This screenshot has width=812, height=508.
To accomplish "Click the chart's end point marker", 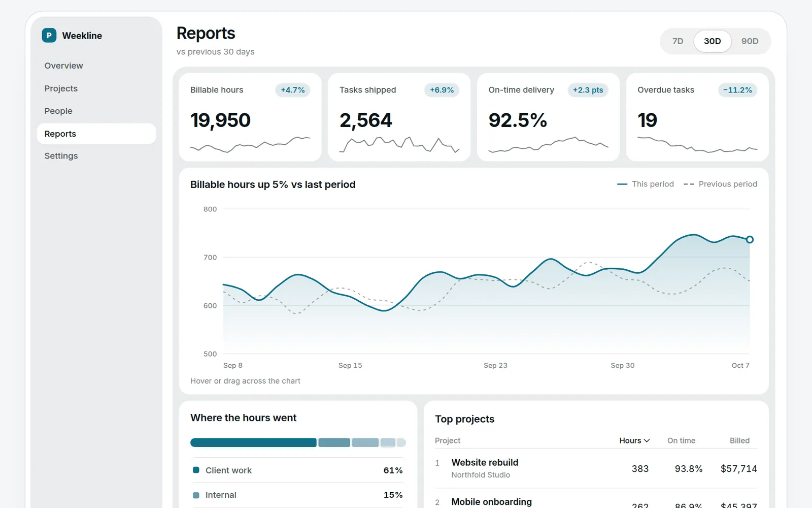I will coord(750,239).
